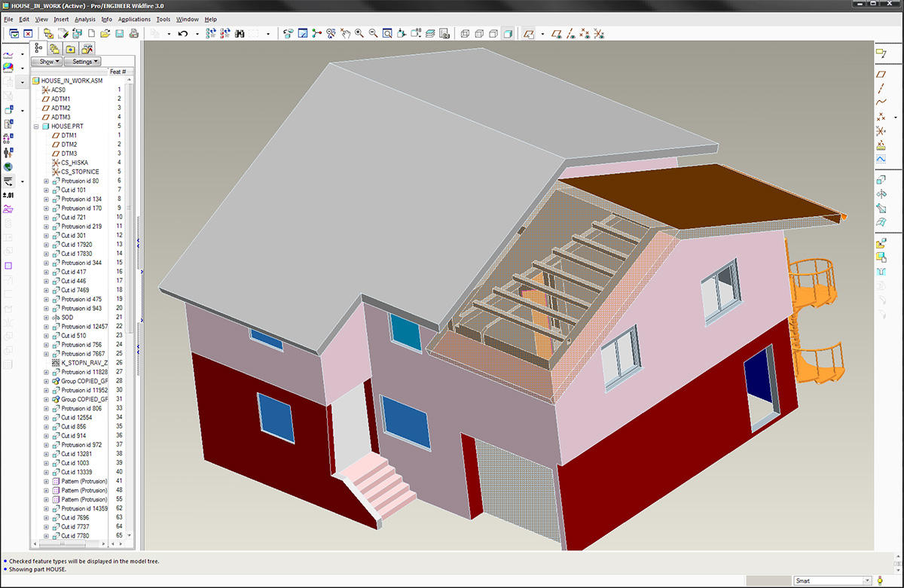Viewport: 904px width, 588px height.
Task: Click datum curve tool in right toolbar
Action: point(881,102)
